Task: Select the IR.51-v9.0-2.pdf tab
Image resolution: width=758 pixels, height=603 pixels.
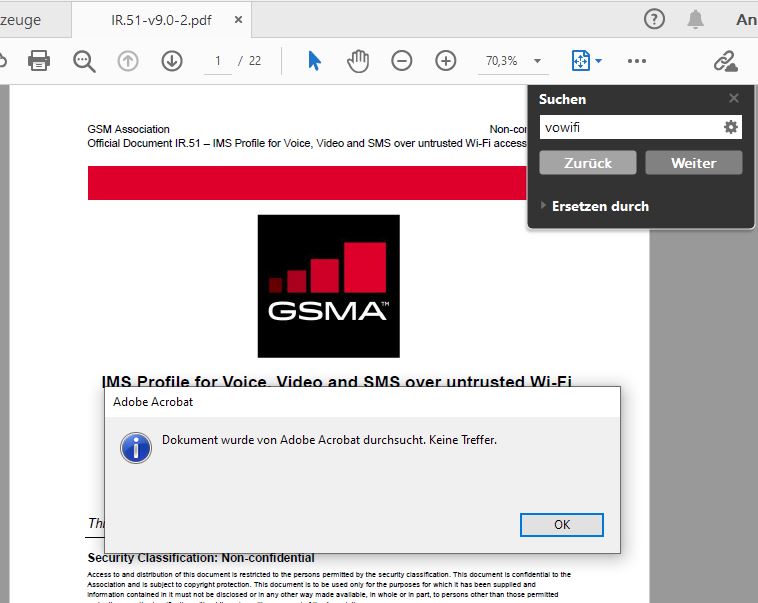Action: (x=161, y=20)
